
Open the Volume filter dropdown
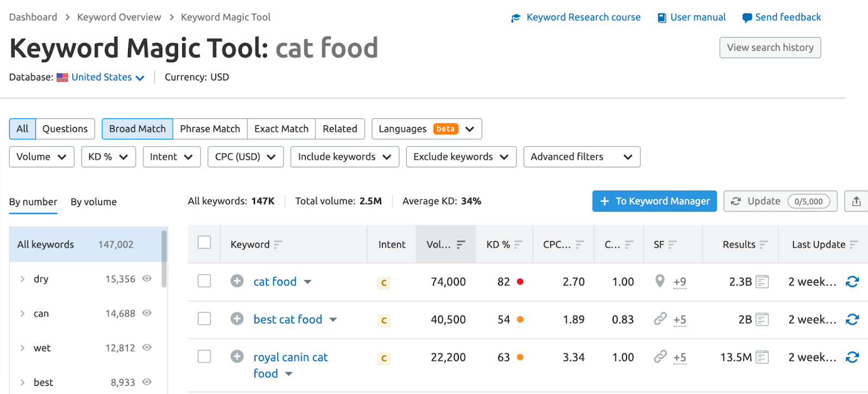click(41, 157)
